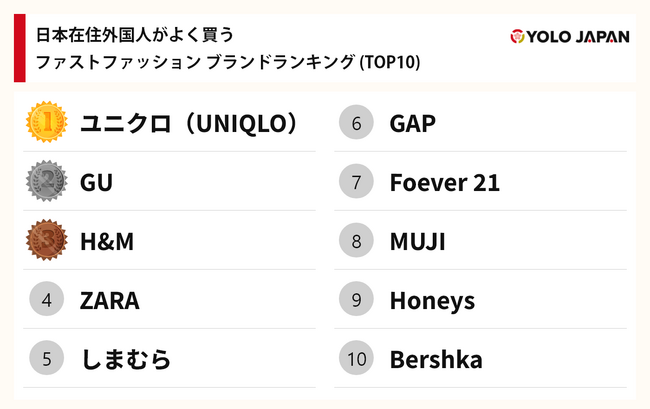Select the Bershka brand name

pos(436,360)
